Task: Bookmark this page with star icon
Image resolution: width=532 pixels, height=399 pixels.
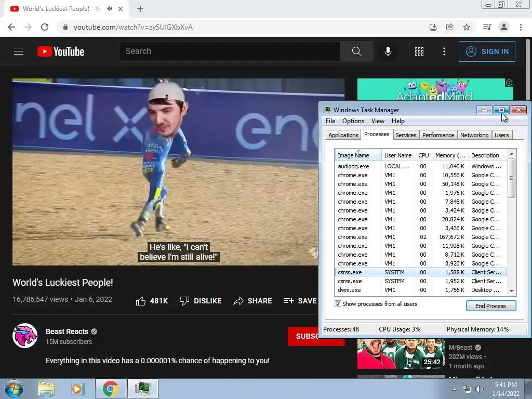Action: (x=467, y=27)
